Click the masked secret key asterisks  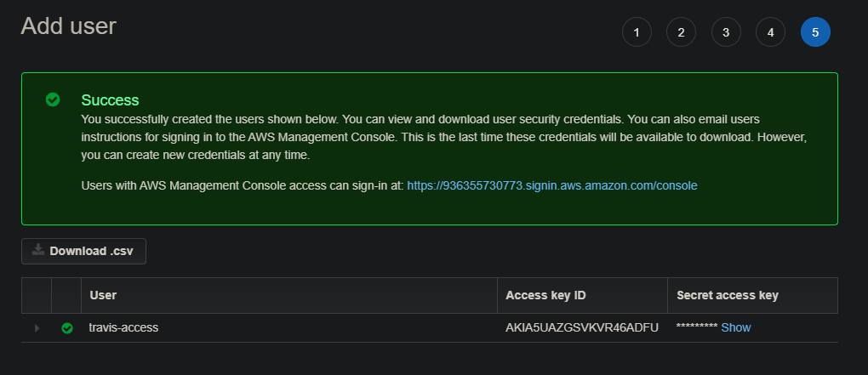[x=697, y=328]
